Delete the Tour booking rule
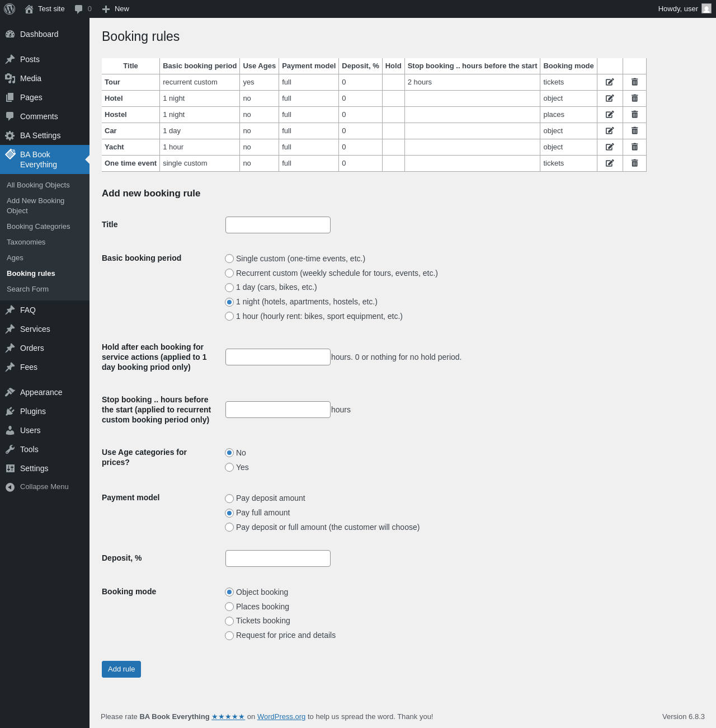This screenshot has width=716, height=728. pyautogui.click(x=634, y=82)
